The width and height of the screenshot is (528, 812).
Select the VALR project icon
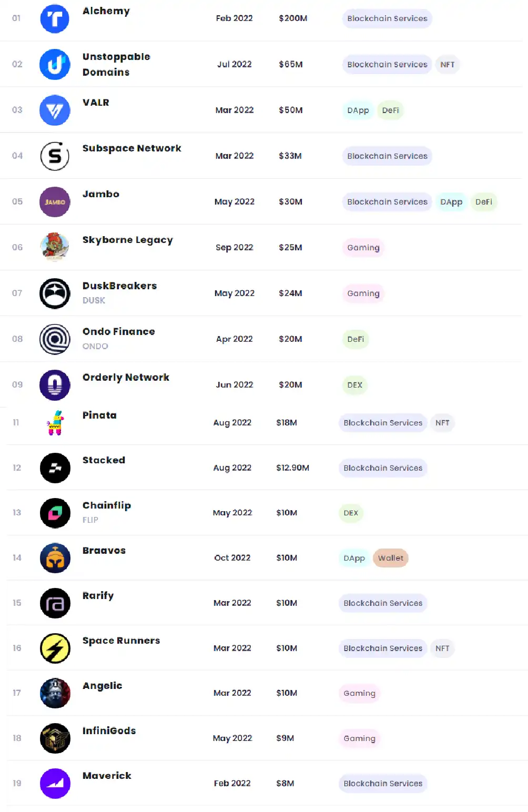click(x=55, y=110)
